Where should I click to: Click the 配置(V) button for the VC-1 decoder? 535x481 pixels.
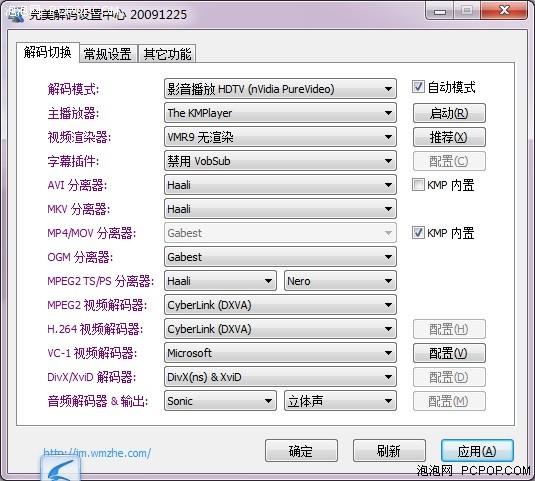tap(449, 353)
